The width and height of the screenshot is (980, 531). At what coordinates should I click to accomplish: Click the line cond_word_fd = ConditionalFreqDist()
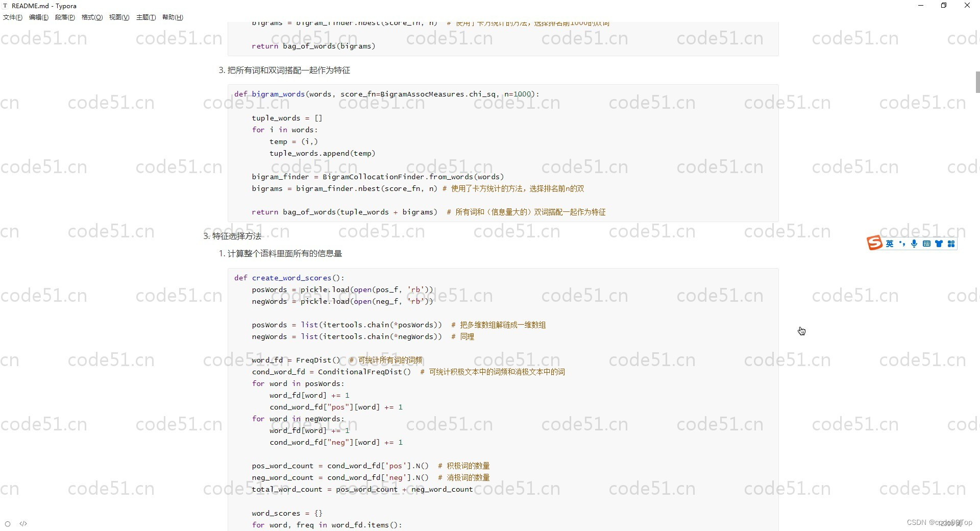click(x=408, y=372)
